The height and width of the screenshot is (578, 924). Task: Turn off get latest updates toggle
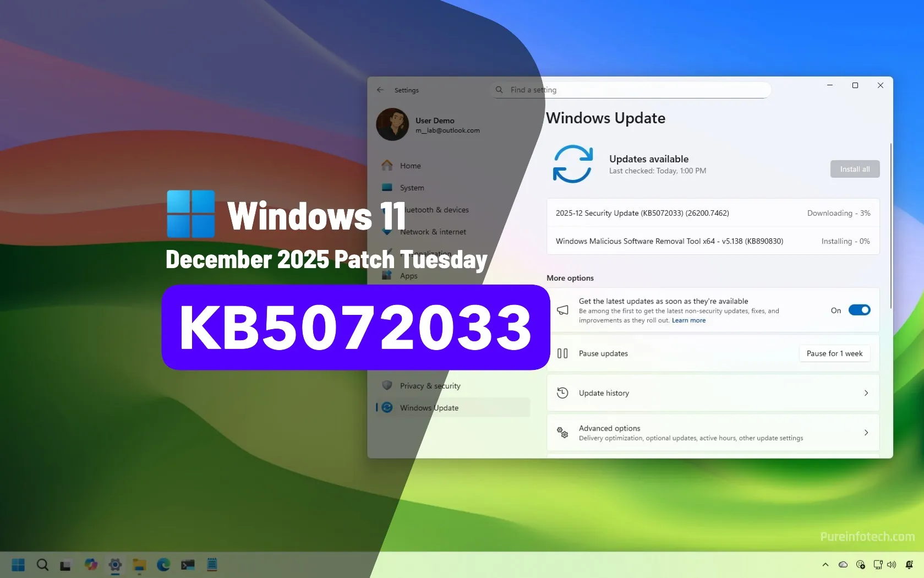pos(859,310)
